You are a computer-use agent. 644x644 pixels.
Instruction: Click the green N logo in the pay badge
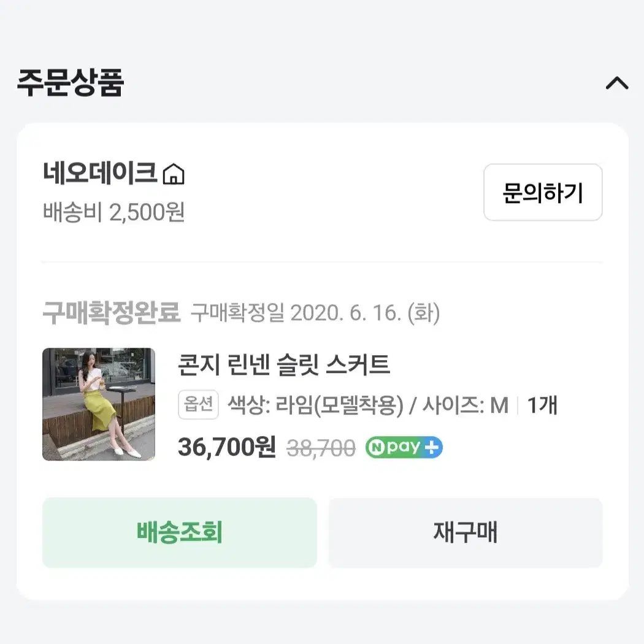click(375, 447)
